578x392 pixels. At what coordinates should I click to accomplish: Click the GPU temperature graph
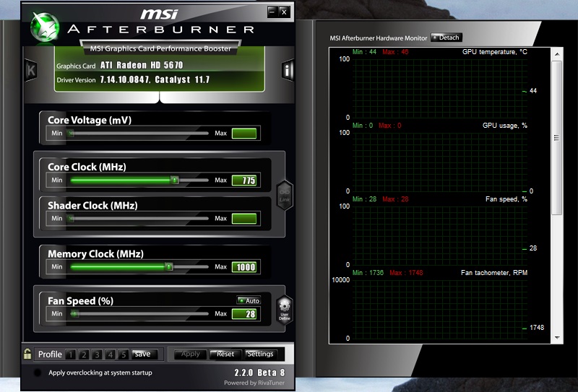point(440,88)
